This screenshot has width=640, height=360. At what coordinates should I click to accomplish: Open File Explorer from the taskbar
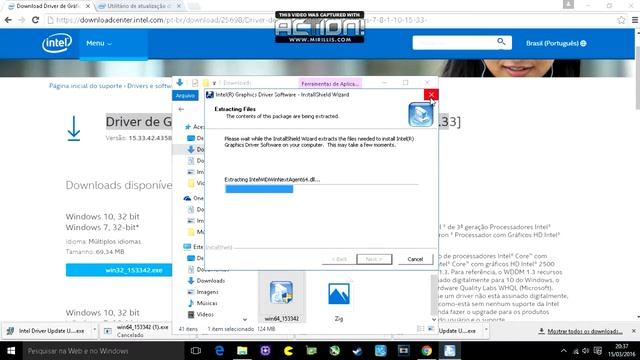tap(242, 351)
